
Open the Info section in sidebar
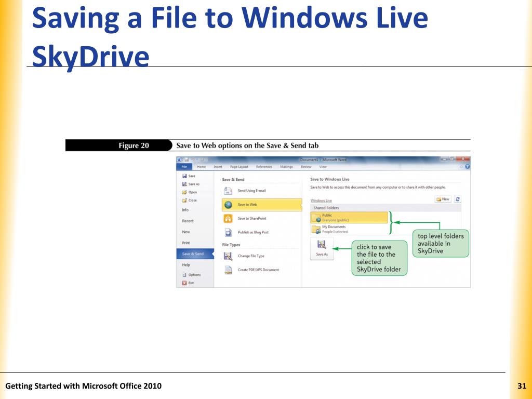(185, 210)
